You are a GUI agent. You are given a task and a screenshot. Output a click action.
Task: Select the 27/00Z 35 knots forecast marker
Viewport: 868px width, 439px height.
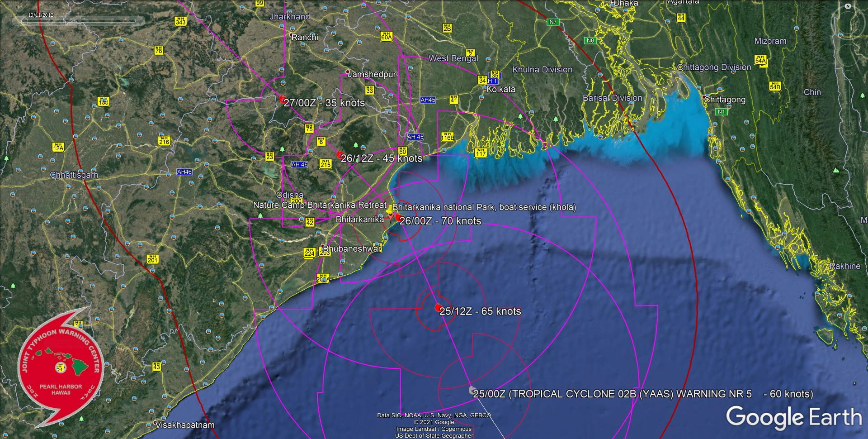point(283,99)
